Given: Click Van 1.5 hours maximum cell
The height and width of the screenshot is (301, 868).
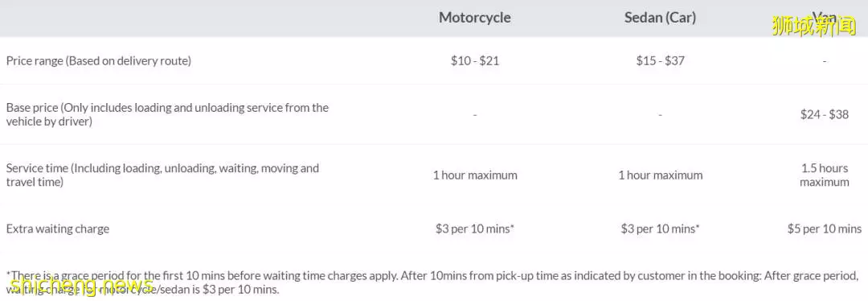Looking at the screenshot, I should pos(824,175).
